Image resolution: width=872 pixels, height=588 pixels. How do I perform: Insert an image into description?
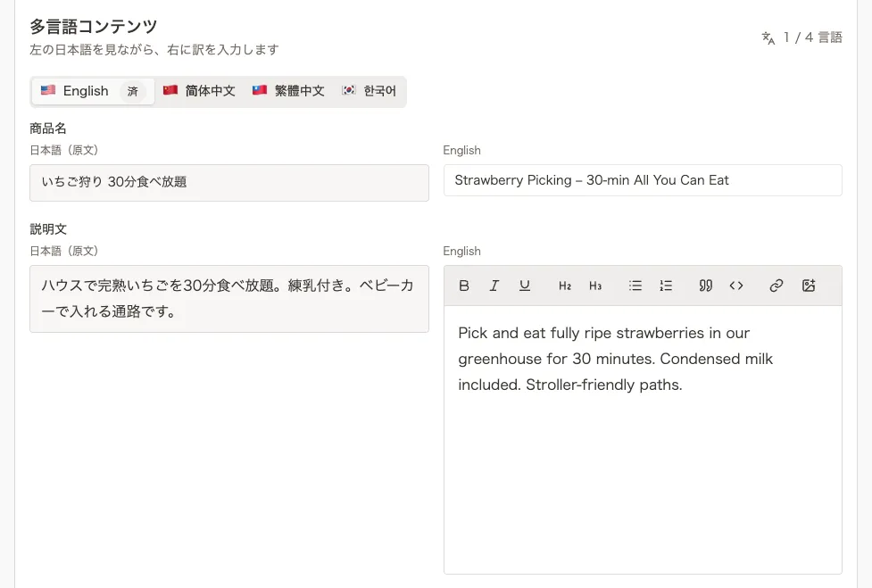coord(809,286)
